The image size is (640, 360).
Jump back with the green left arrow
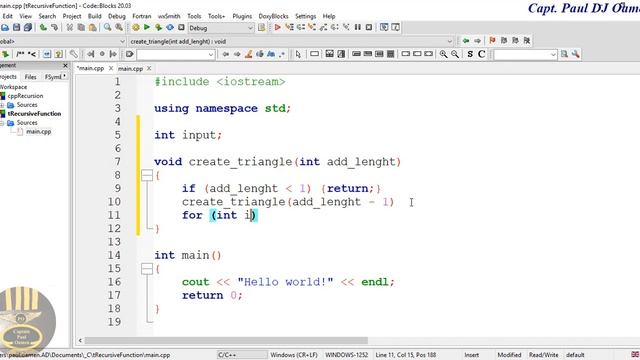click(466, 41)
